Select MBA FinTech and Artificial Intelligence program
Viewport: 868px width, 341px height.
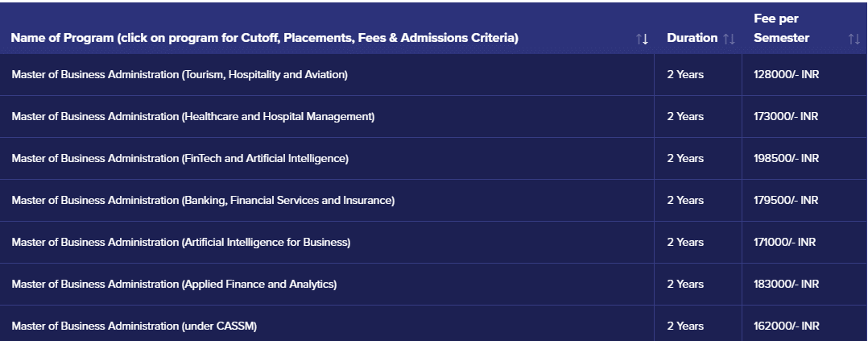tap(180, 159)
